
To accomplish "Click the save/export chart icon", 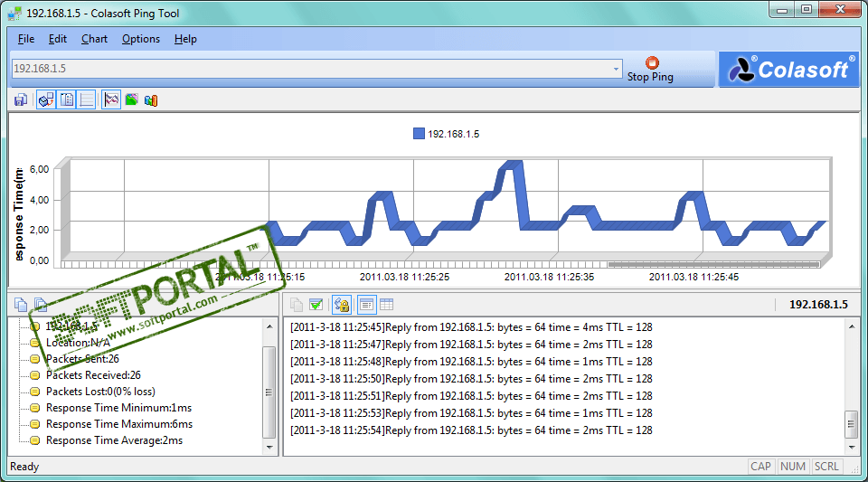I will 21,100.
